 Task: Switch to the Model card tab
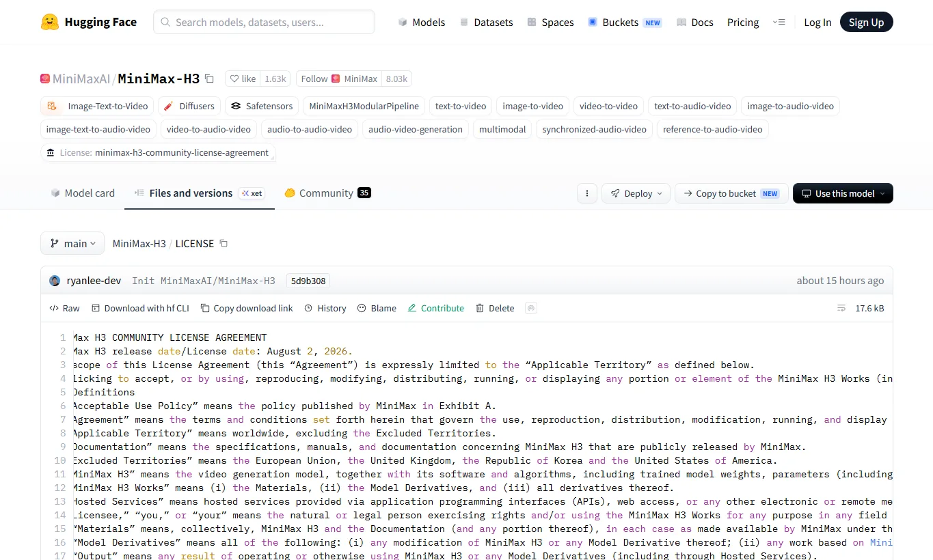tap(83, 193)
